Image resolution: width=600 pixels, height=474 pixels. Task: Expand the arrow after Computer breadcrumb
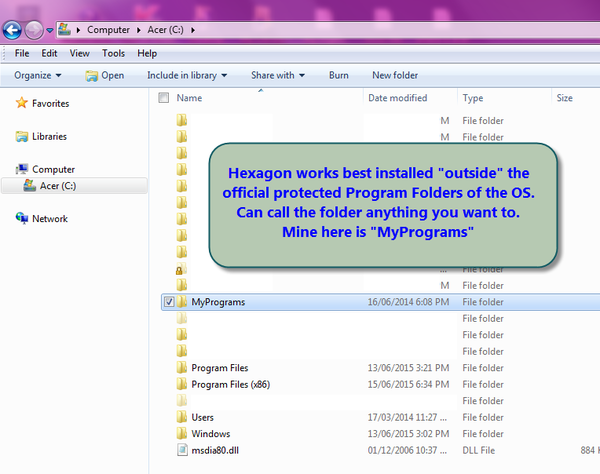(139, 30)
